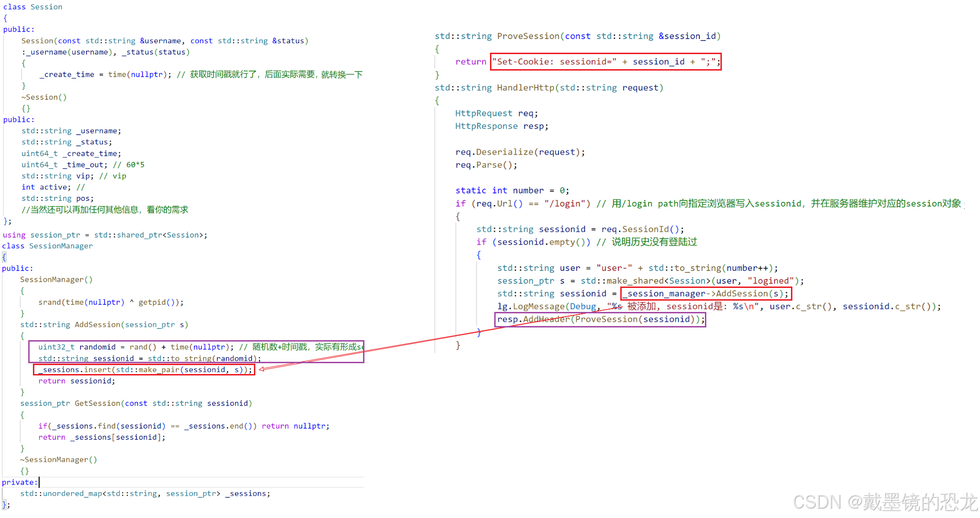Click the 'std::unordered_map' _sessions declaration
This screenshot has width=980, height=518.
(x=145, y=494)
